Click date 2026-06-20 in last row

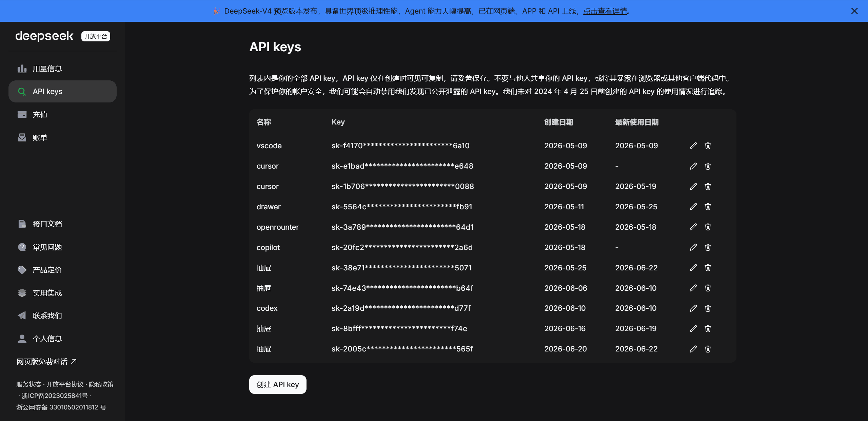click(x=565, y=349)
